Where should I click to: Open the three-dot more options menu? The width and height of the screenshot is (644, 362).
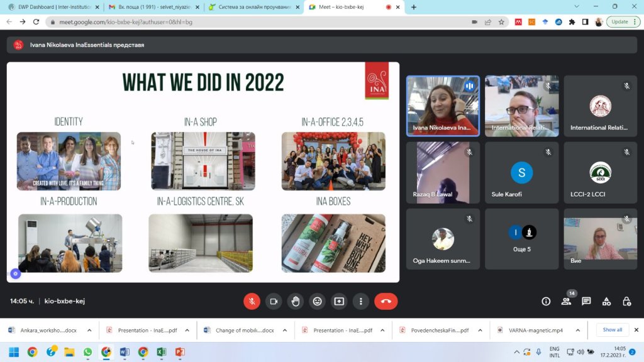point(360,301)
